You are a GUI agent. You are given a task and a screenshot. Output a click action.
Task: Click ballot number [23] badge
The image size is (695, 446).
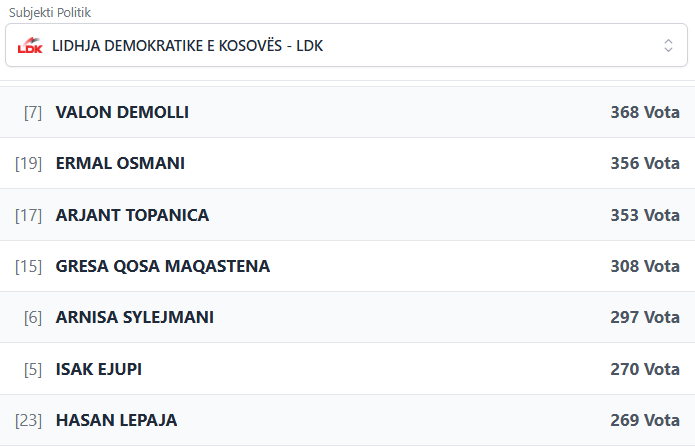click(28, 420)
